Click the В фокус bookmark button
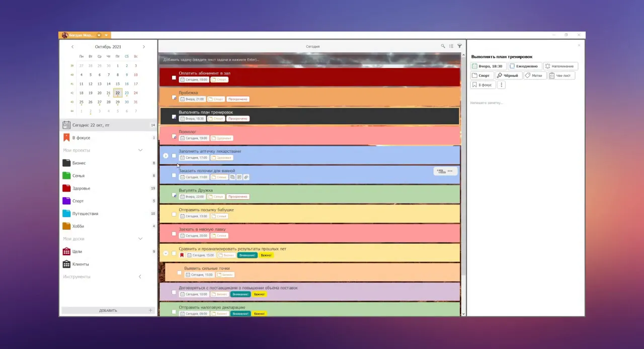644x349 pixels. (x=482, y=85)
